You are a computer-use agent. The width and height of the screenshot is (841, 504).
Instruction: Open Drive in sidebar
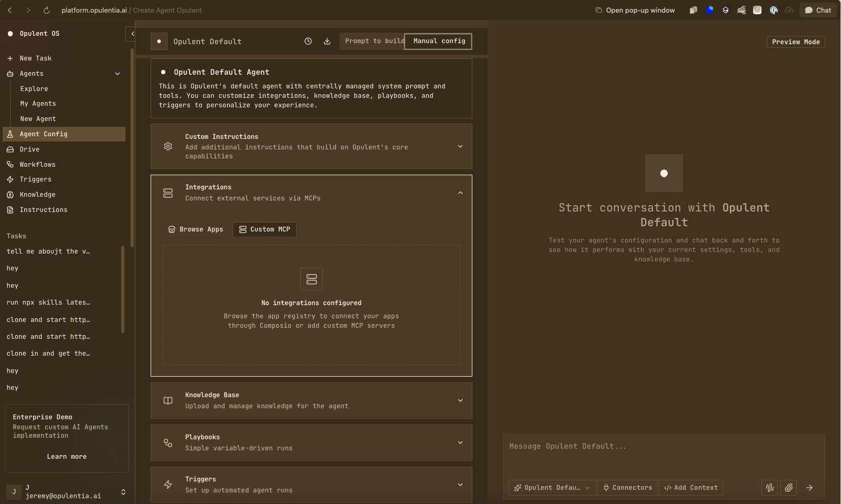coord(64,149)
